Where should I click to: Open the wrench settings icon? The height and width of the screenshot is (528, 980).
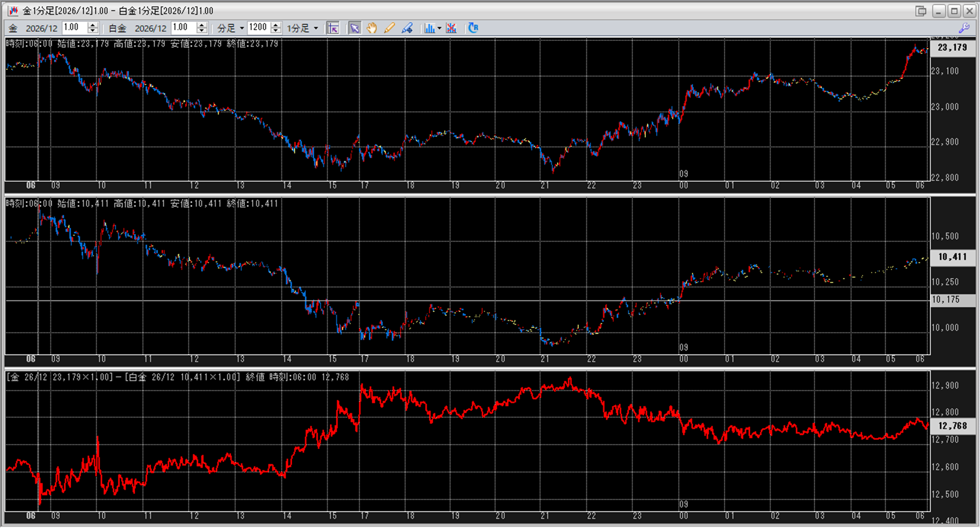[x=964, y=28]
